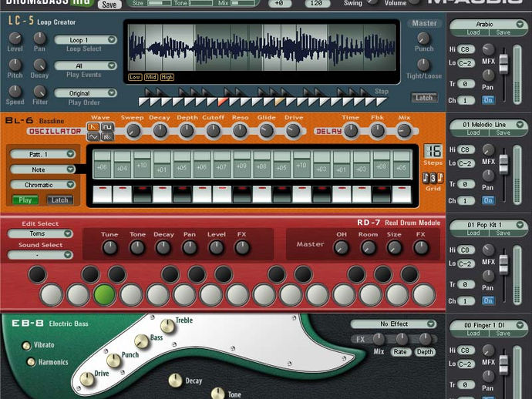Click the RD-7 Master OH knob
532x399 pixels.
pyautogui.click(x=342, y=248)
